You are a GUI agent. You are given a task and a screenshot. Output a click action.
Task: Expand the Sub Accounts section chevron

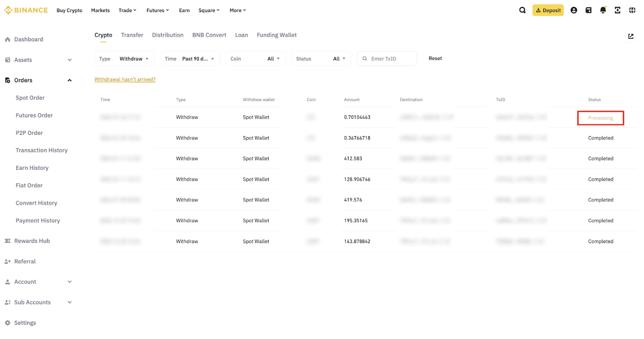tap(70, 302)
